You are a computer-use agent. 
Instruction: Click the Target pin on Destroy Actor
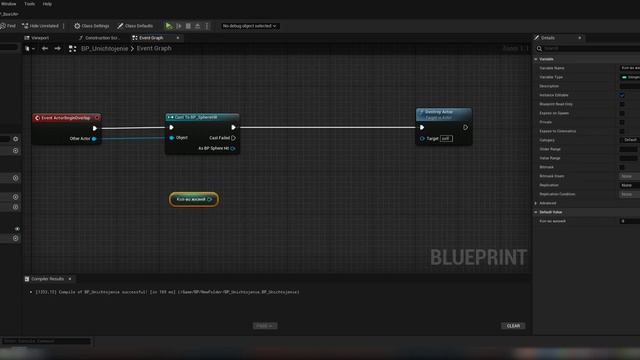point(422,139)
